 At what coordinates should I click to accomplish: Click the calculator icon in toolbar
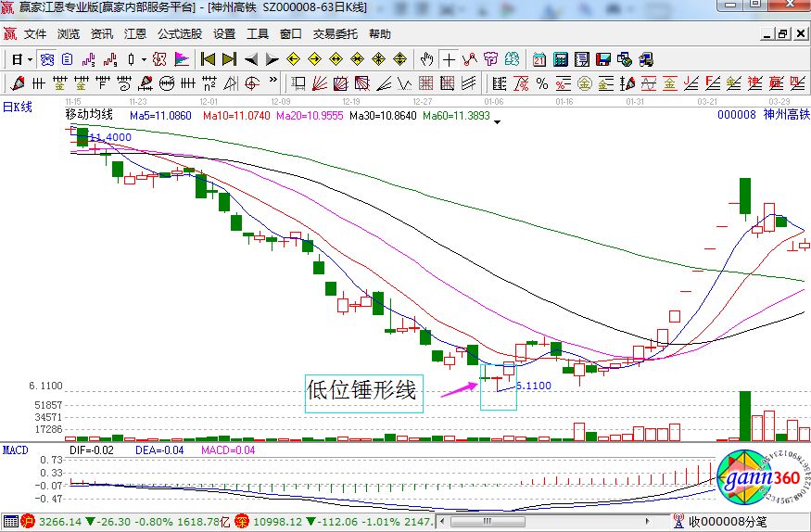tap(560, 59)
